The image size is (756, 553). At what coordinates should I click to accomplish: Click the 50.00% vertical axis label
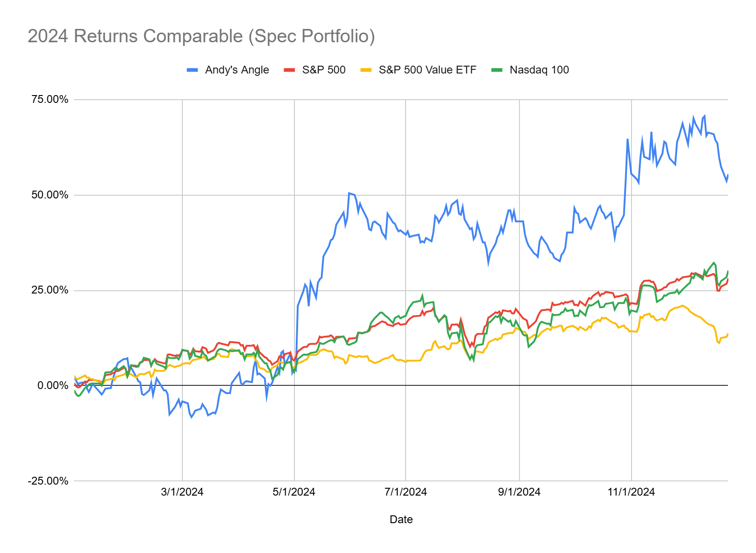(x=50, y=195)
